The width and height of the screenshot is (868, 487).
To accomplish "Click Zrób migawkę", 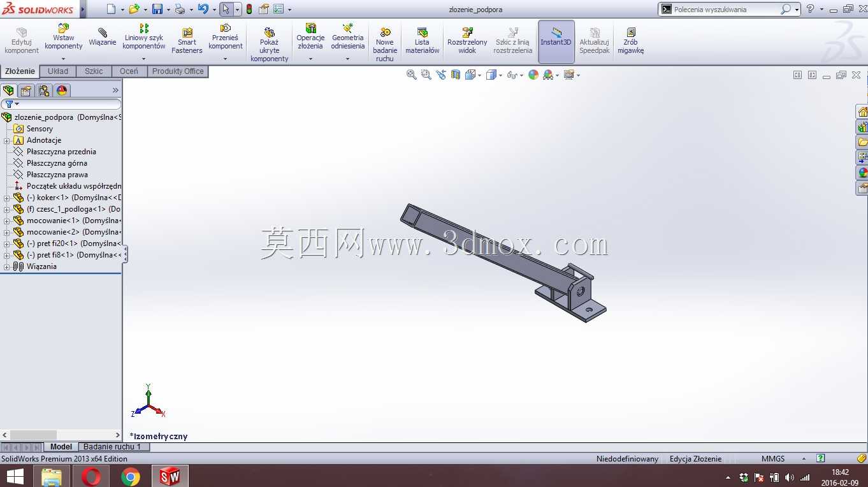I will pyautogui.click(x=630, y=41).
